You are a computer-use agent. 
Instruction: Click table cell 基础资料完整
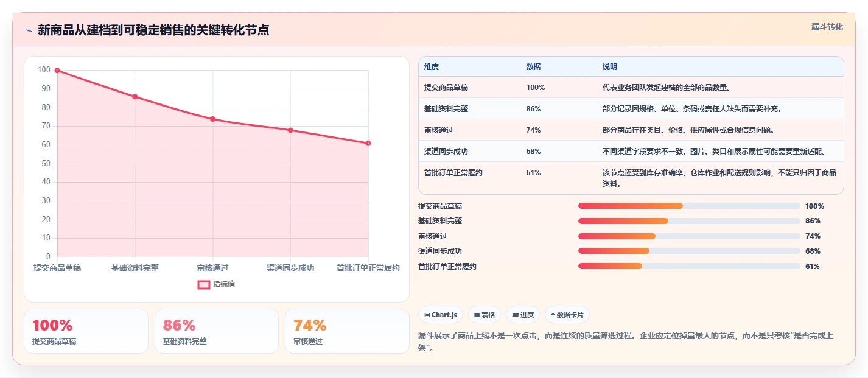pyautogui.click(x=446, y=109)
